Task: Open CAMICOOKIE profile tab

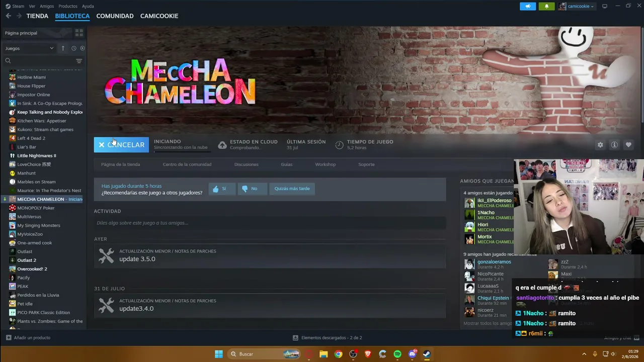Action: pyautogui.click(x=159, y=16)
